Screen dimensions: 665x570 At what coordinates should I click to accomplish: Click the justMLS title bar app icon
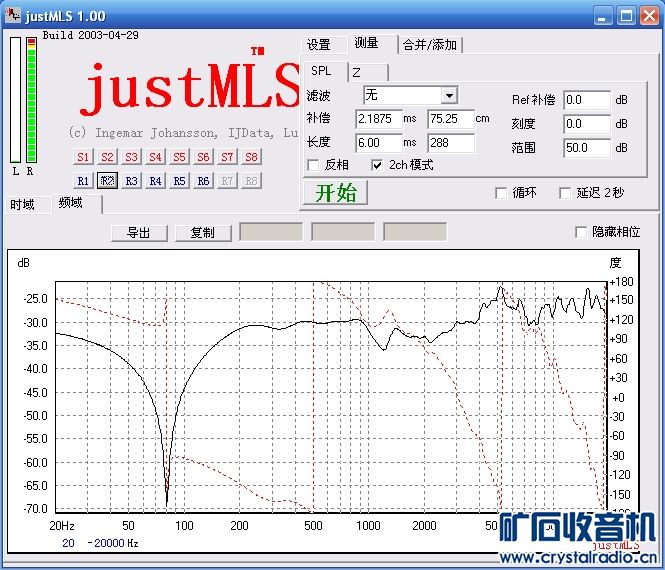[x=13, y=15]
